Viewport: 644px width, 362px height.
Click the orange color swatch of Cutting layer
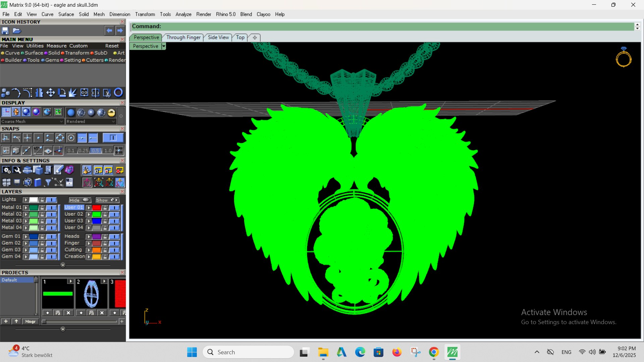click(97, 250)
